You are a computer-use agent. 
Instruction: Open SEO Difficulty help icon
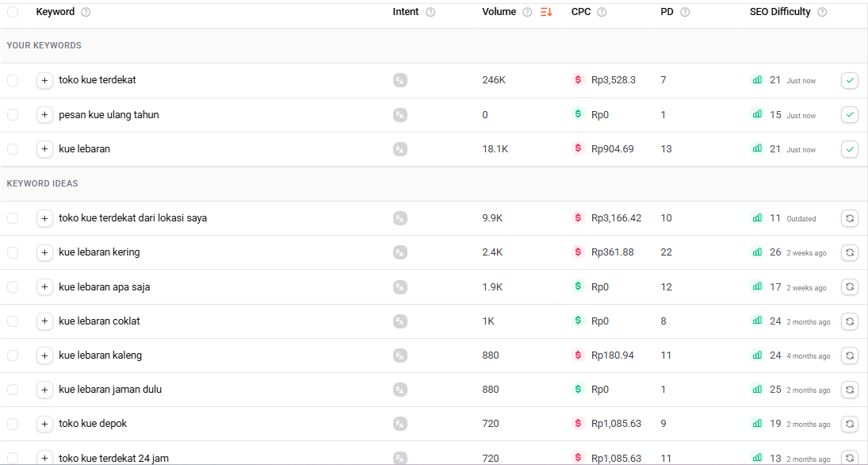[822, 12]
